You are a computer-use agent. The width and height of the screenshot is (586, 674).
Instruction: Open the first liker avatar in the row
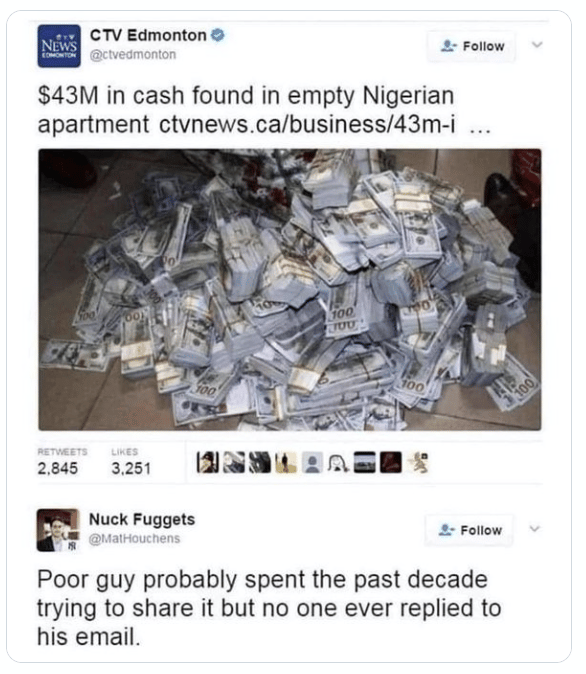click(208, 463)
